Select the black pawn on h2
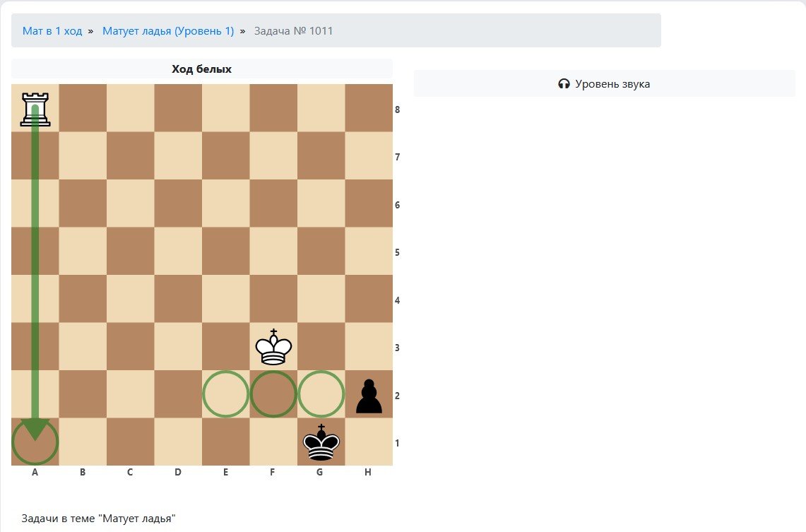 click(x=368, y=395)
